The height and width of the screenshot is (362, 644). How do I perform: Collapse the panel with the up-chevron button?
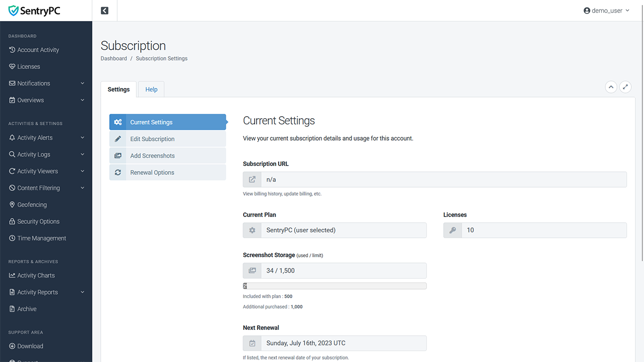611,87
